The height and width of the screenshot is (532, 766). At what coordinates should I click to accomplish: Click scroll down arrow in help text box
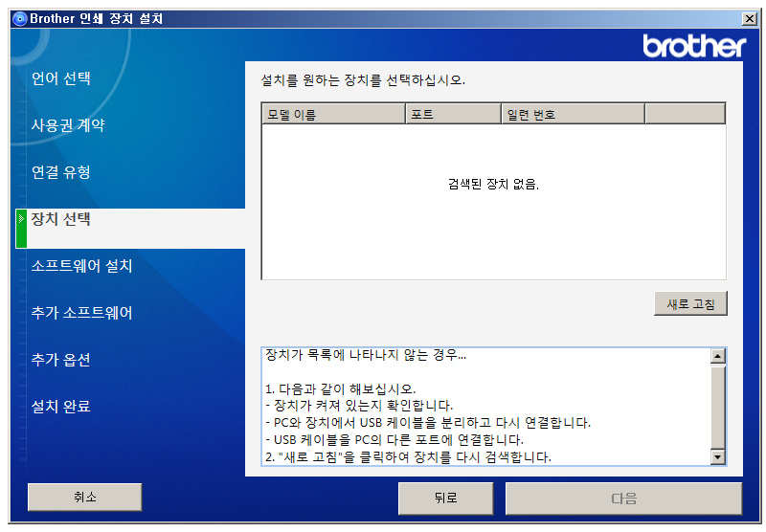717,457
